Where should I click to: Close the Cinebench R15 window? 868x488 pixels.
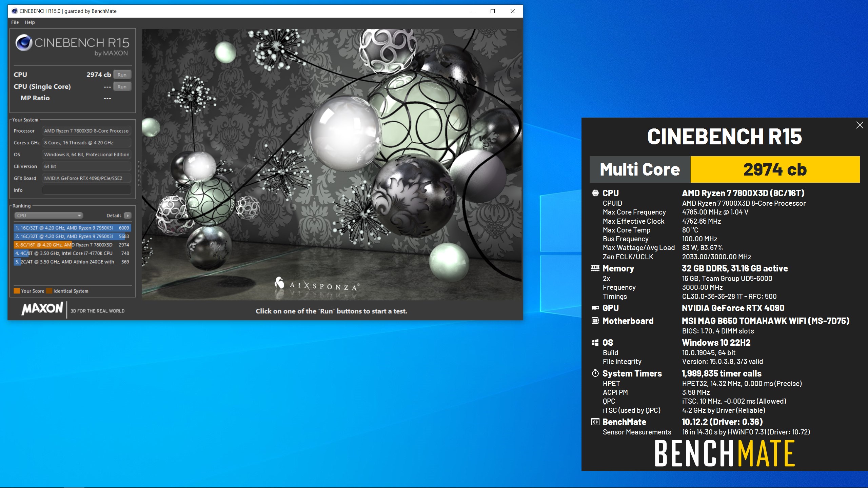[513, 11]
